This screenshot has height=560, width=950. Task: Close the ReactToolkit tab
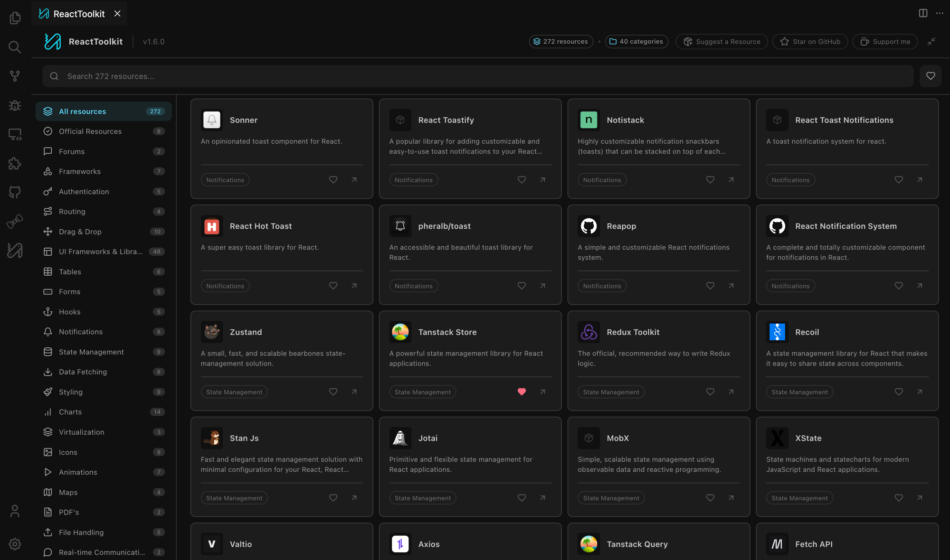tap(117, 14)
